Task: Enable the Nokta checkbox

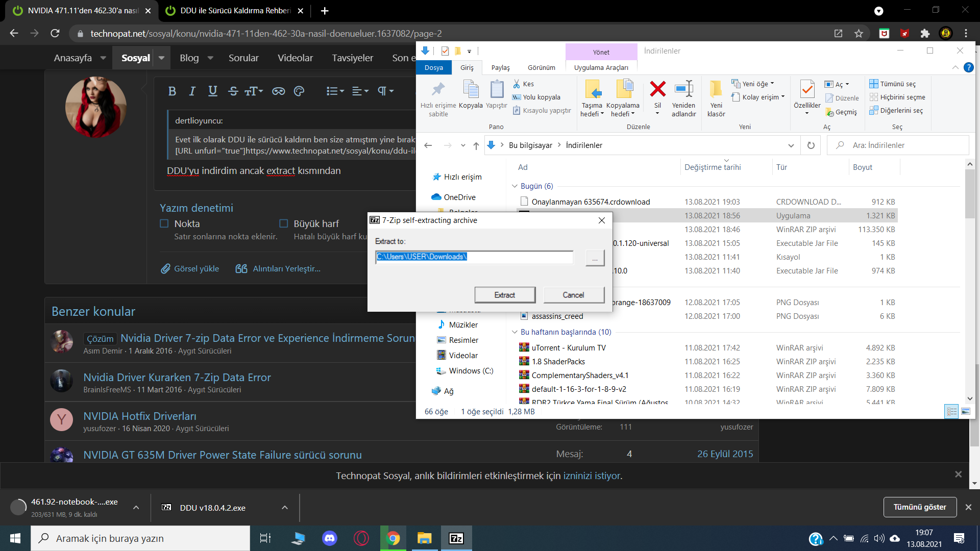Action: point(164,223)
